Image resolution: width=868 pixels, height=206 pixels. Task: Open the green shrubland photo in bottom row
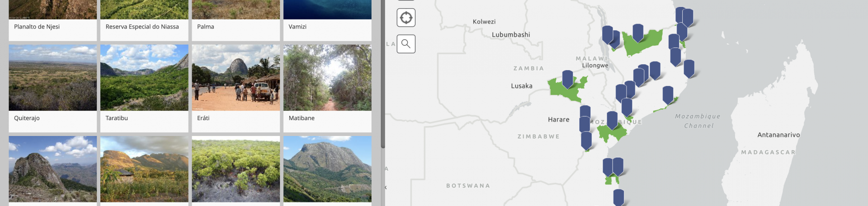click(236, 169)
